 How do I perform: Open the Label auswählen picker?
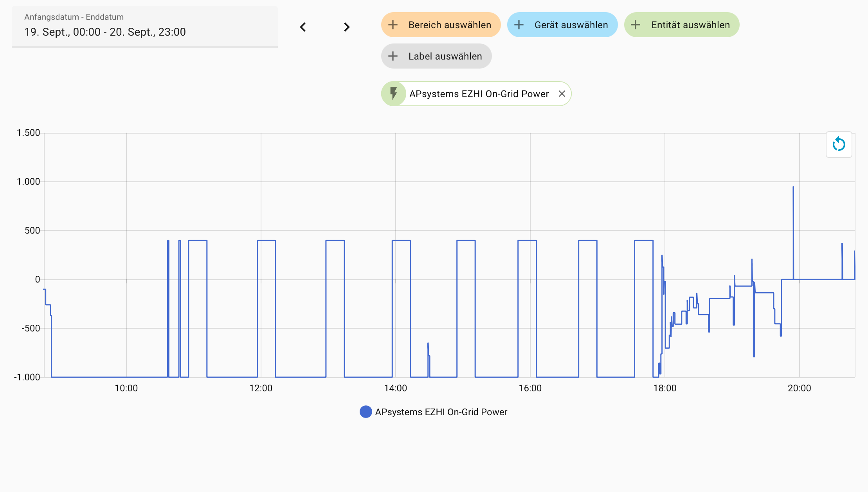445,56
